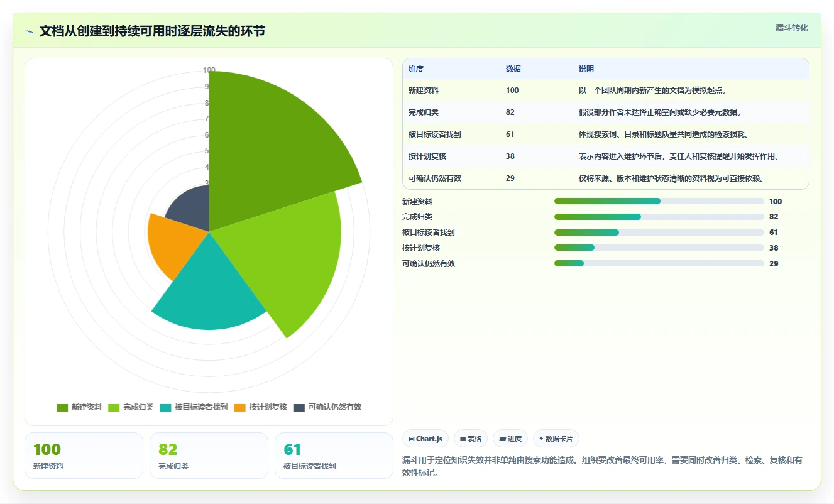The height and width of the screenshot is (504, 834).
Task: Click 按计划复核 label in progress list
Action: point(421,248)
